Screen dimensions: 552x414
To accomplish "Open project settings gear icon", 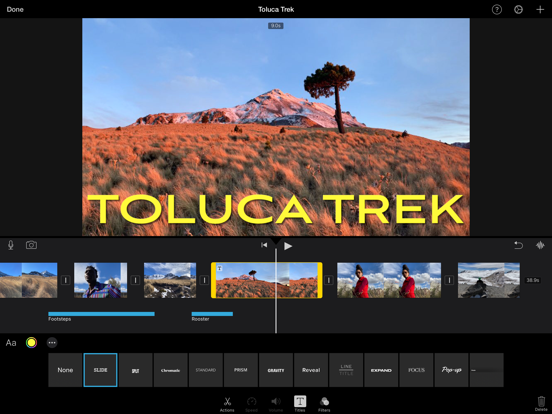I will click(518, 10).
